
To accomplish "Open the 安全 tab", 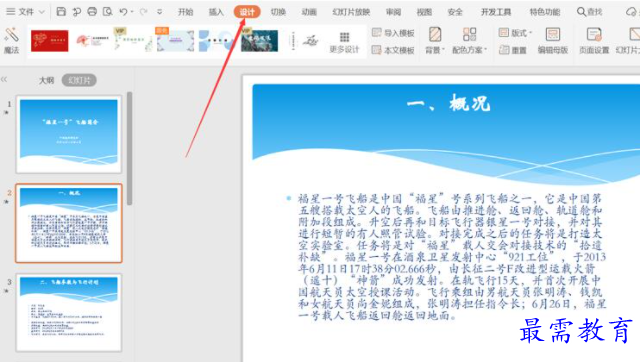I will [x=455, y=12].
